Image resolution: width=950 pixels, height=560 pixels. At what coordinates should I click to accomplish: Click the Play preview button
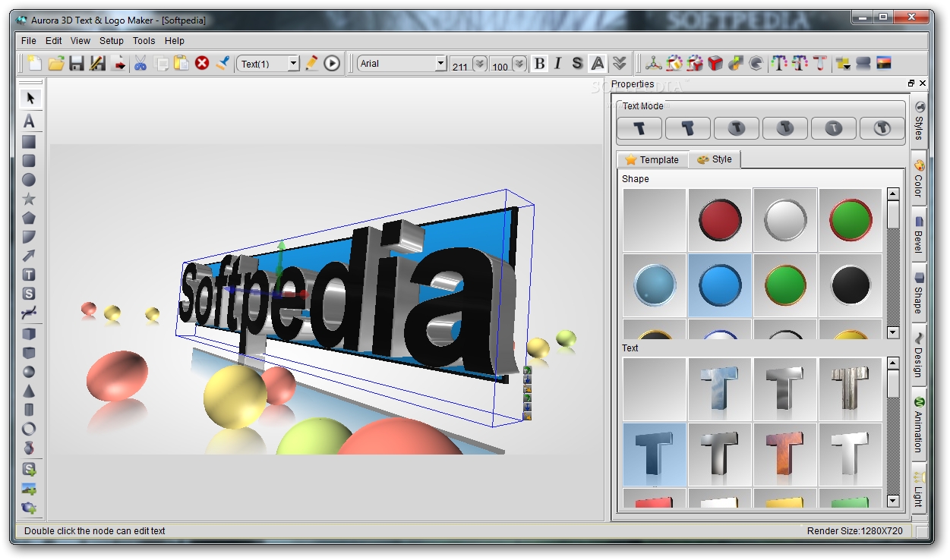[x=333, y=64]
